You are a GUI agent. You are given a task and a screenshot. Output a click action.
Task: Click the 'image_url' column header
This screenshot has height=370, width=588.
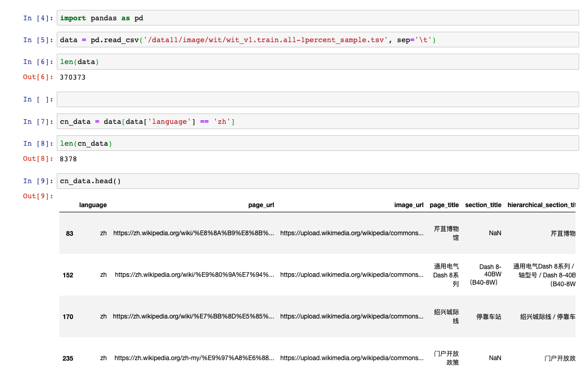pyautogui.click(x=408, y=205)
